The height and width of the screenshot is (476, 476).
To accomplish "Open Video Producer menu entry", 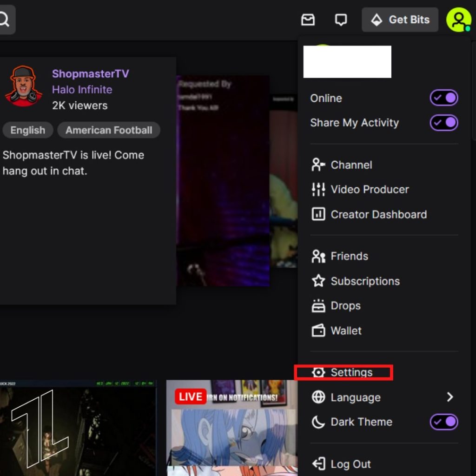I will tap(384, 190).
